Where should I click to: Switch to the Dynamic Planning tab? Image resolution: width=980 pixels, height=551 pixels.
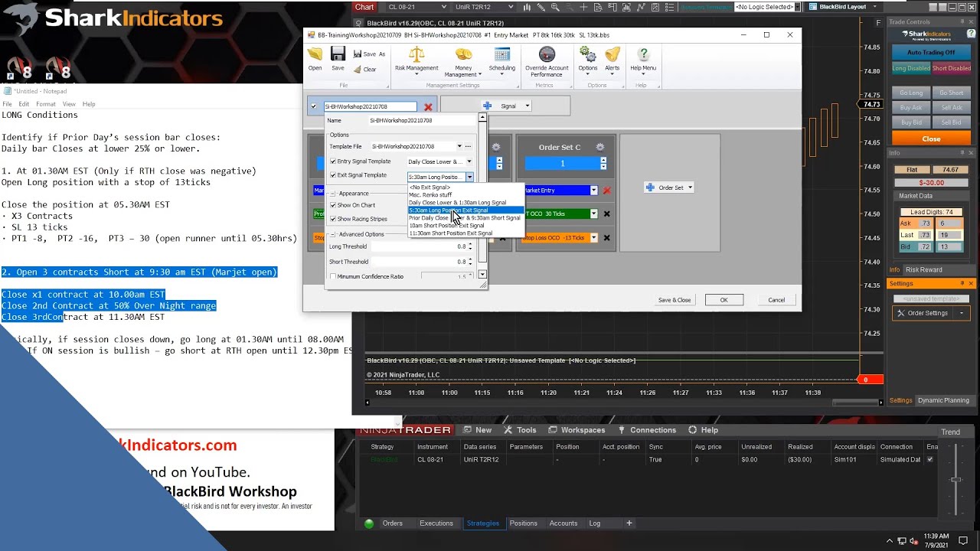943,400
